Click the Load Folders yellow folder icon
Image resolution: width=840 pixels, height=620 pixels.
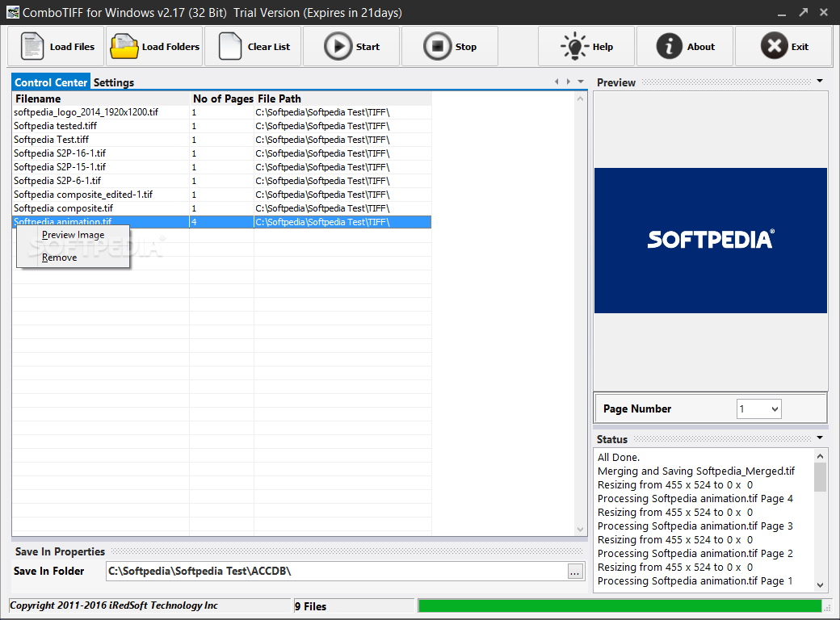pos(124,46)
